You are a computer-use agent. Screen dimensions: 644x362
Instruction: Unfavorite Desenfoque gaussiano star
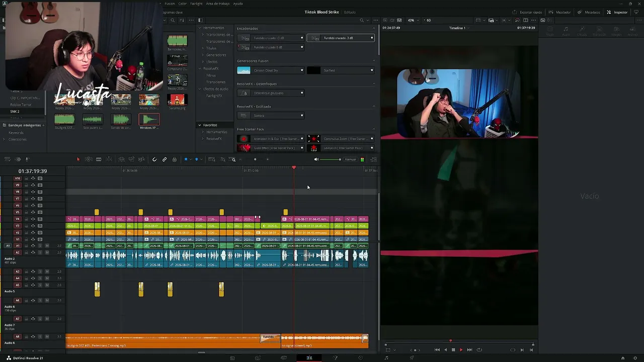point(302,93)
